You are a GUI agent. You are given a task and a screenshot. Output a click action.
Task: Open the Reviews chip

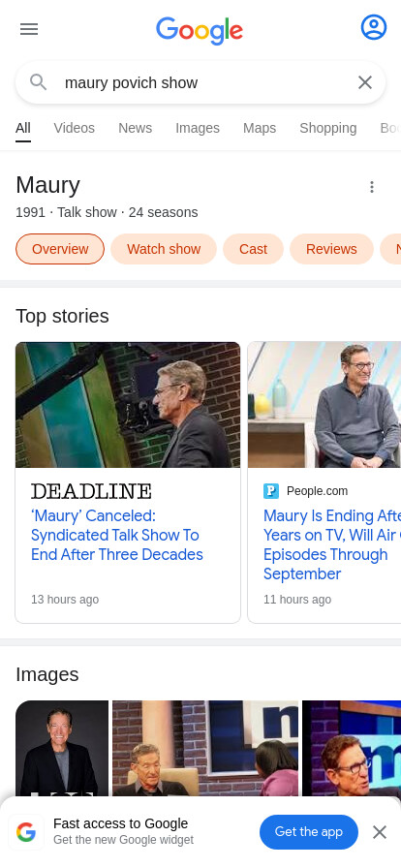point(331,249)
